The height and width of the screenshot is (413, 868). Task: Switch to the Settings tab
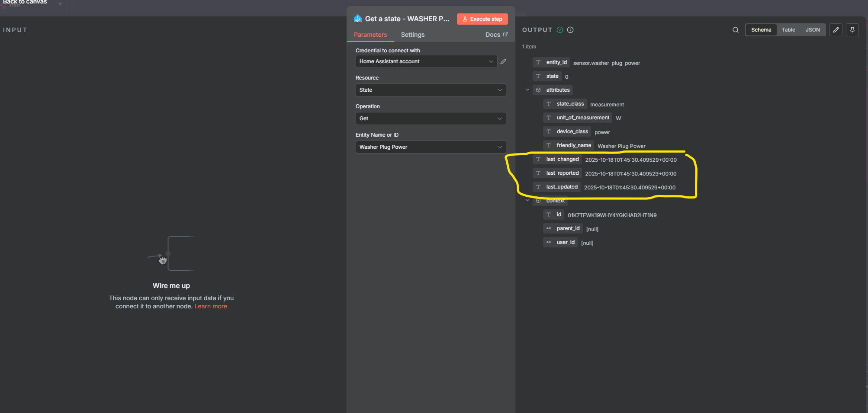coord(412,35)
